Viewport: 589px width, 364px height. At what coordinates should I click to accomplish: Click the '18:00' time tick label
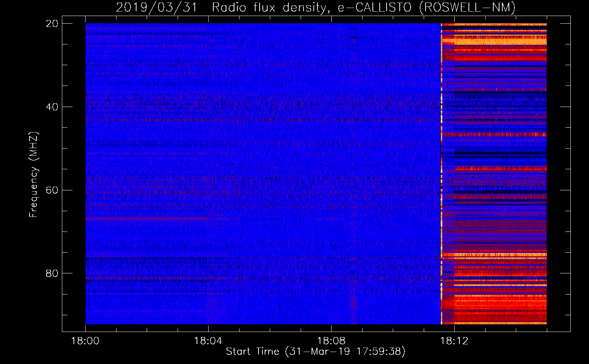coord(85,341)
